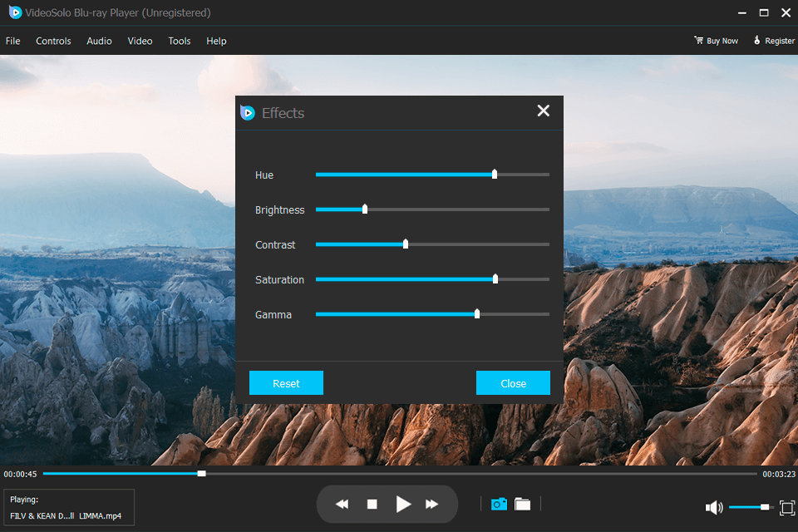Adjust the Brightness slider handle
Screen dimensions: 798x532
click(364, 209)
